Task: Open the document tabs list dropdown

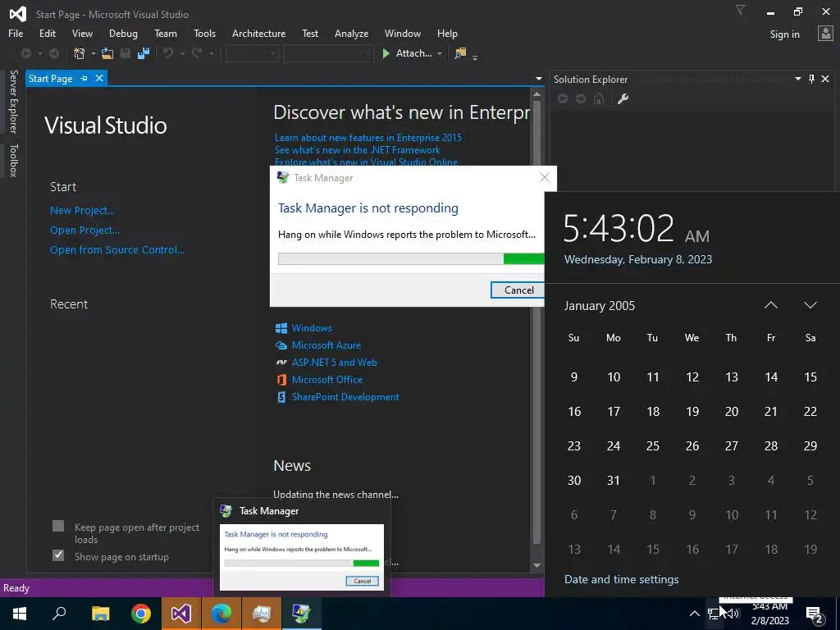Action: [x=538, y=79]
